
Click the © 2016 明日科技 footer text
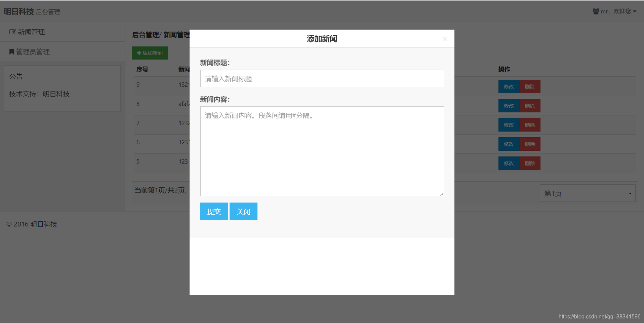pyautogui.click(x=32, y=224)
